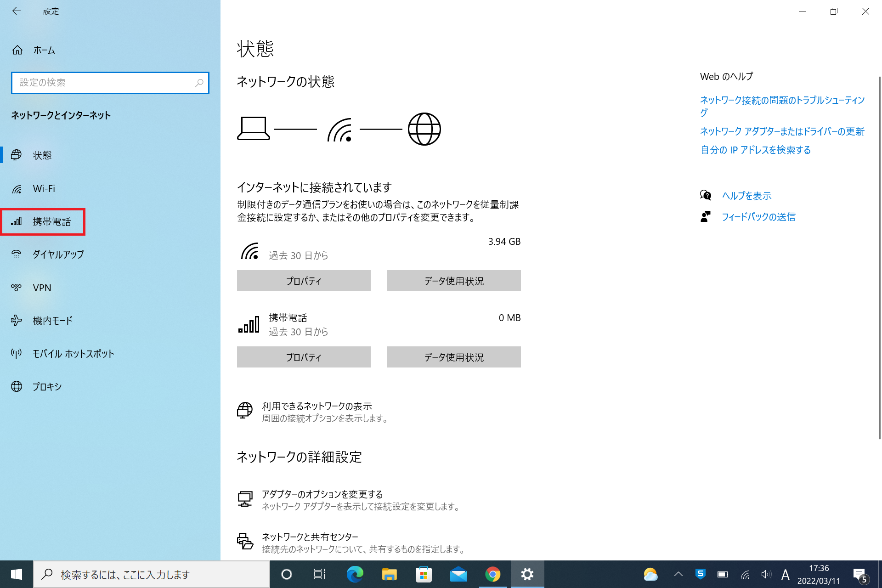Open ネットワーク接続の問題のトラブルシューティング link
The height and width of the screenshot is (588, 882).
tap(782, 106)
